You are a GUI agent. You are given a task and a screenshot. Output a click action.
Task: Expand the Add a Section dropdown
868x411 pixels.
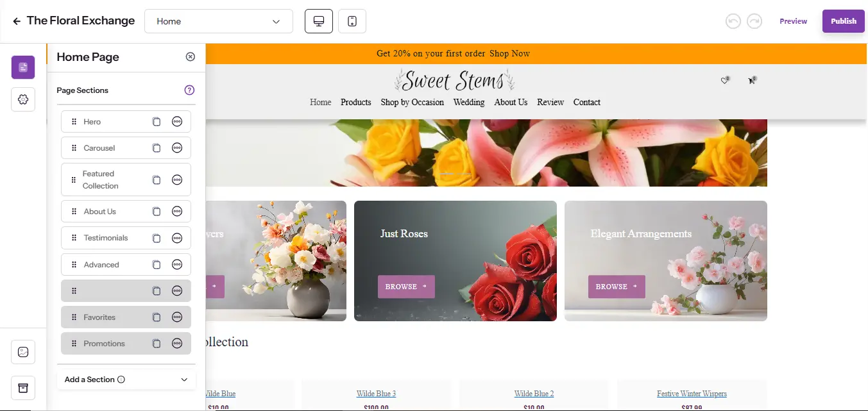126,380
